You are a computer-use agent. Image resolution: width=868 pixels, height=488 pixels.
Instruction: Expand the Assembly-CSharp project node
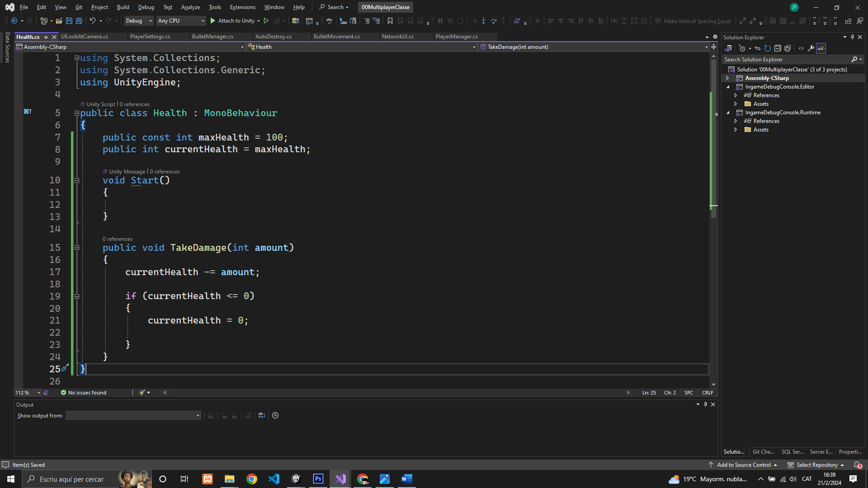tap(727, 78)
